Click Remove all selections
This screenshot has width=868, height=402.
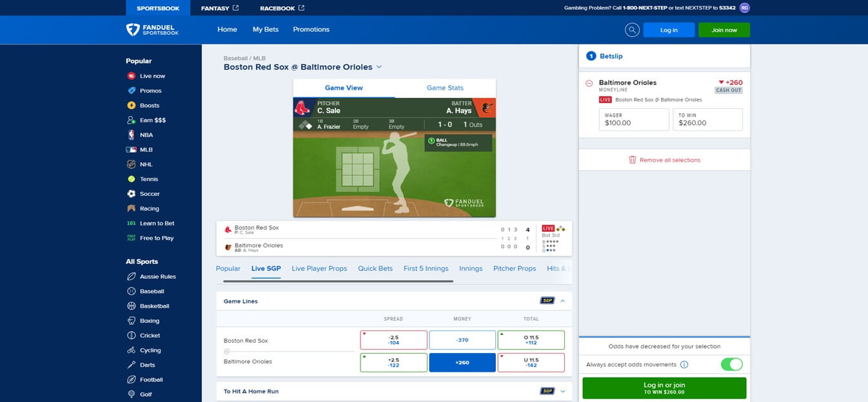pos(664,160)
